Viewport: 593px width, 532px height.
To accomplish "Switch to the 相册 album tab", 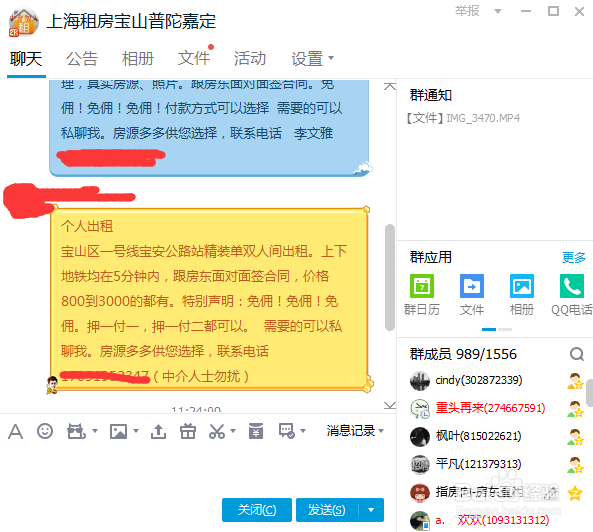I will pyautogui.click(x=138, y=59).
